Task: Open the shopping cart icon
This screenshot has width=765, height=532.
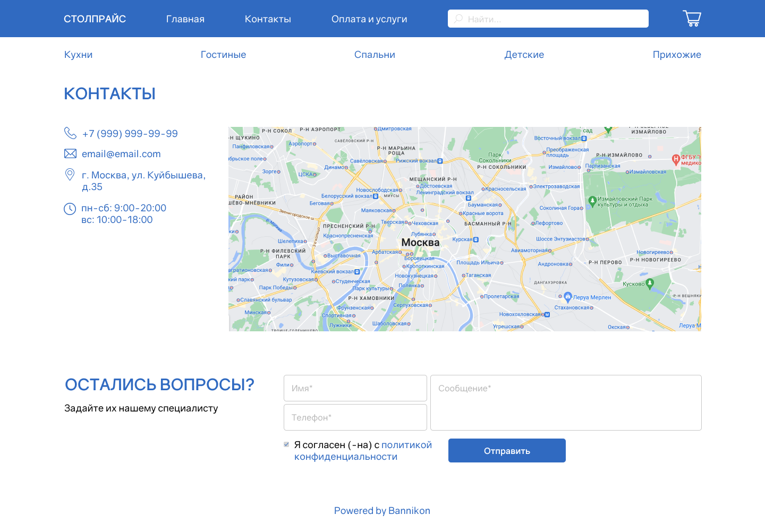Action: tap(692, 19)
